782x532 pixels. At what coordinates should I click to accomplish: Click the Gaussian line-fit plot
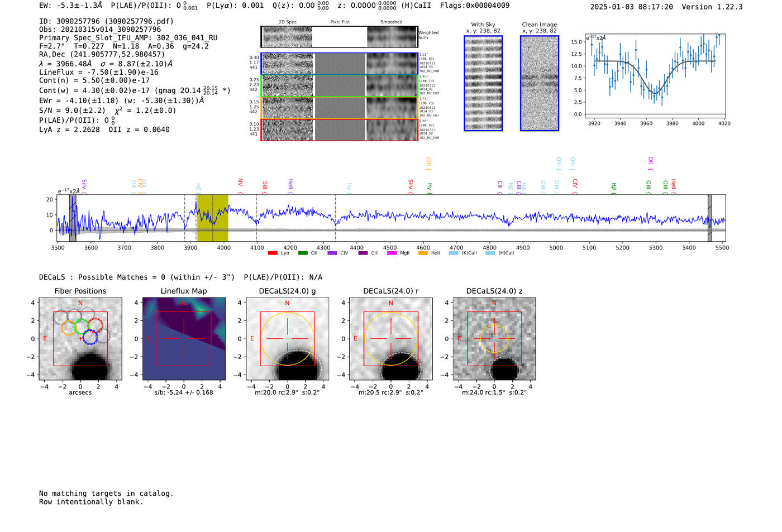click(655, 76)
